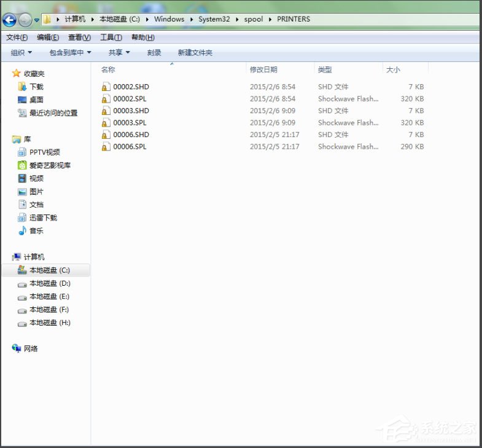Select the 00006.SPL file icon
This screenshot has height=448, width=482.
point(106,147)
